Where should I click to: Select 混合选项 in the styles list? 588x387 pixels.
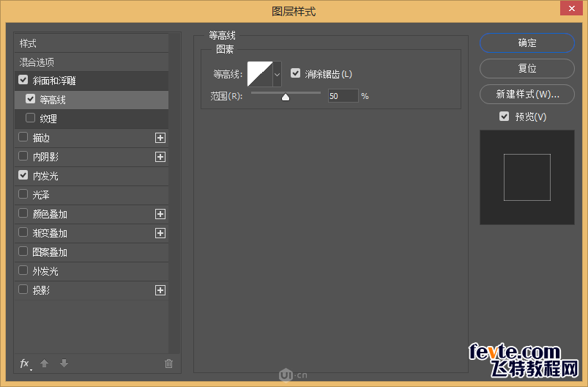(x=37, y=62)
